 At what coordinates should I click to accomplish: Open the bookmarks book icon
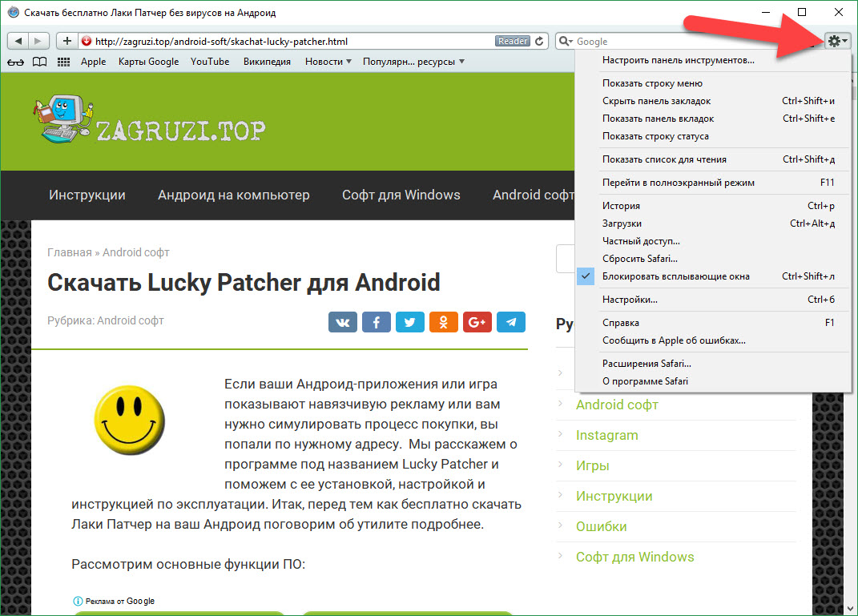point(39,62)
